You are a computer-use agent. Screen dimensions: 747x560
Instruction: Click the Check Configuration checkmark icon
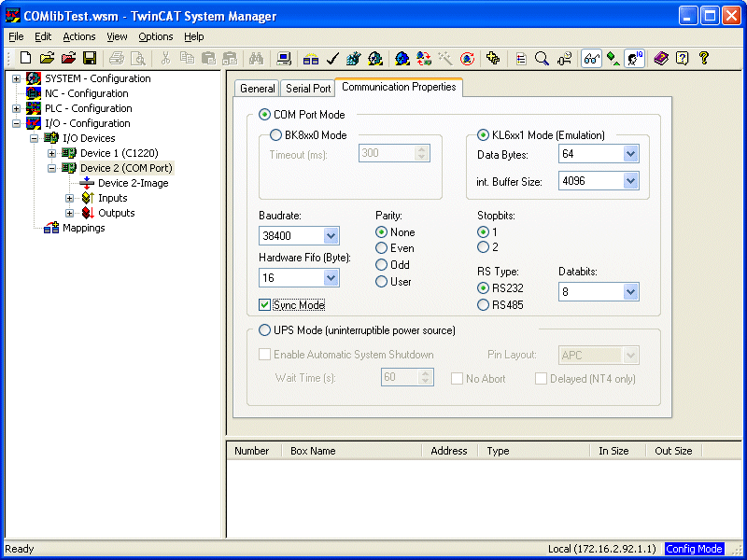tap(332, 59)
